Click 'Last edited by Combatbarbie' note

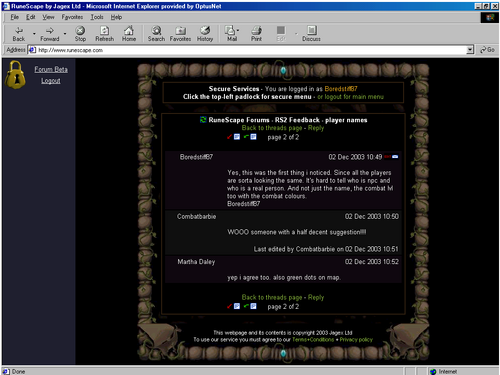point(326,249)
